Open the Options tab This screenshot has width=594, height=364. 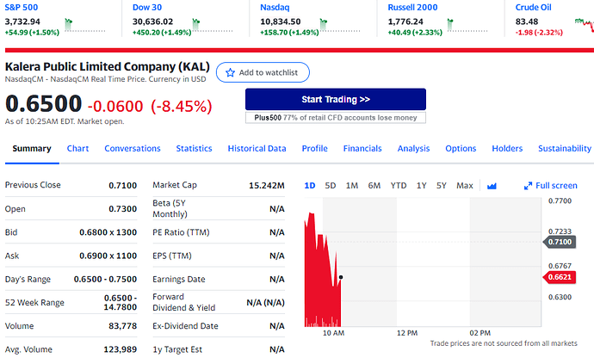(461, 149)
